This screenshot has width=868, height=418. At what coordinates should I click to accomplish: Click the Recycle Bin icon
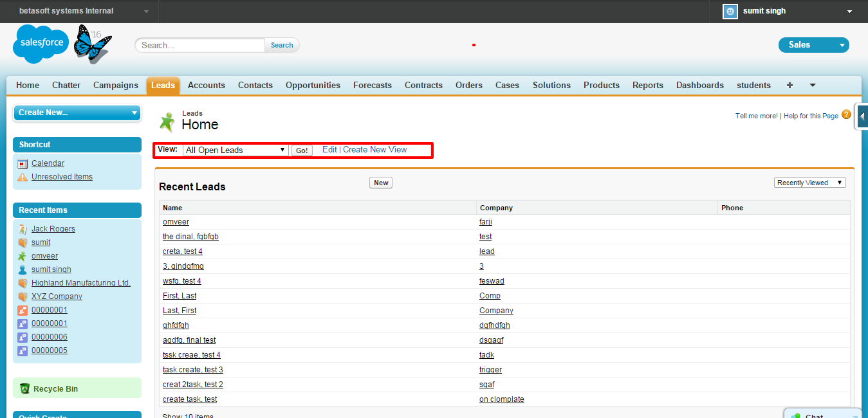[25, 388]
